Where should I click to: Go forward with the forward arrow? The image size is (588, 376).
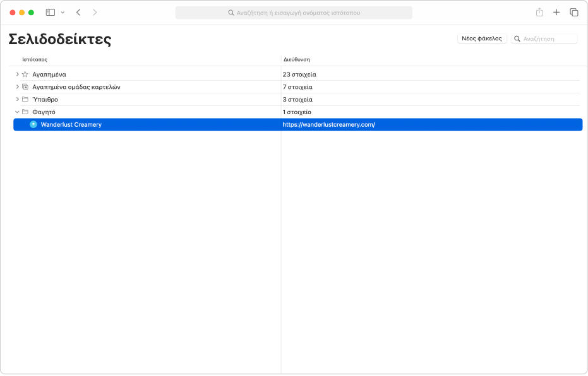pos(95,13)
